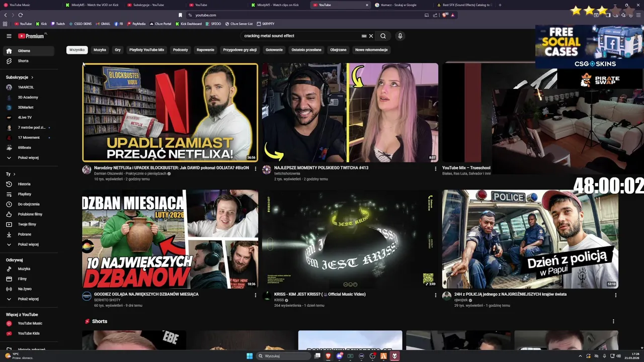Switch to the YouTube Music browser tab
Screen dimensions: 644x362
point(30,5)
